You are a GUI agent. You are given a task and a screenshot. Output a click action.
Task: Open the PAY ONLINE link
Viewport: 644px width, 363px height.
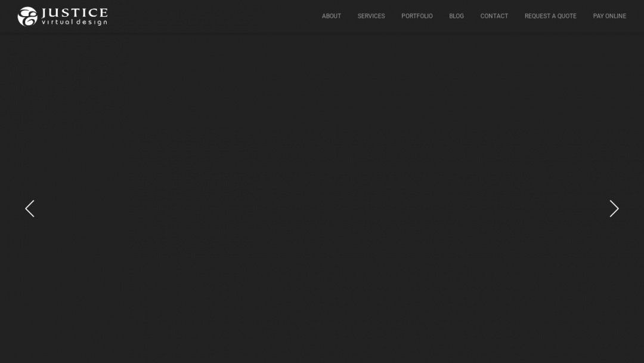[x=609, y=16]
